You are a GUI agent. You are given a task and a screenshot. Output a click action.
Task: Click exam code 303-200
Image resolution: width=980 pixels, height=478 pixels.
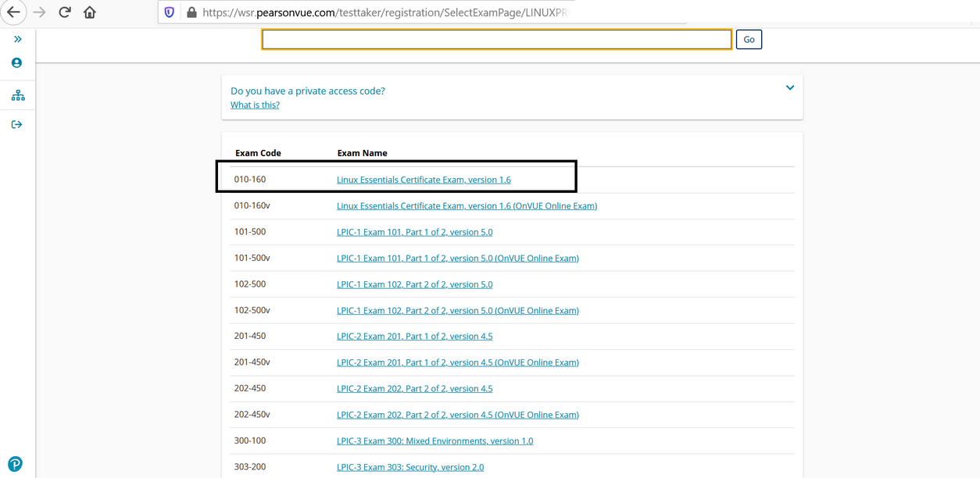pos(250,467)
